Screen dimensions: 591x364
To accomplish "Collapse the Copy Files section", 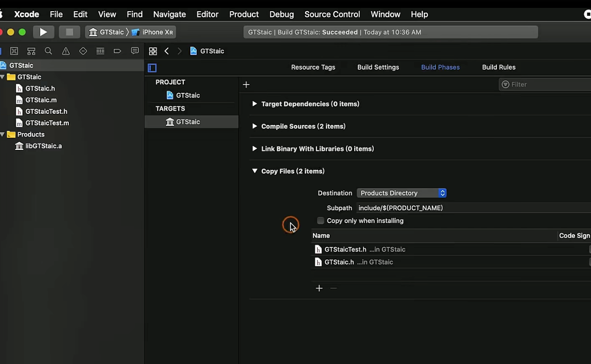I will coord(254,171).
